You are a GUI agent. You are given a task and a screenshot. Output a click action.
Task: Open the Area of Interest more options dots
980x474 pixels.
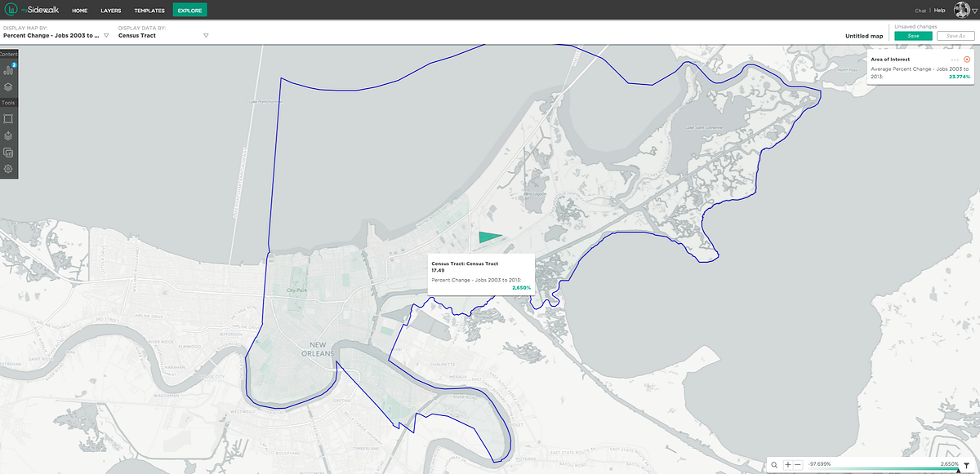[x=955, y=60]
